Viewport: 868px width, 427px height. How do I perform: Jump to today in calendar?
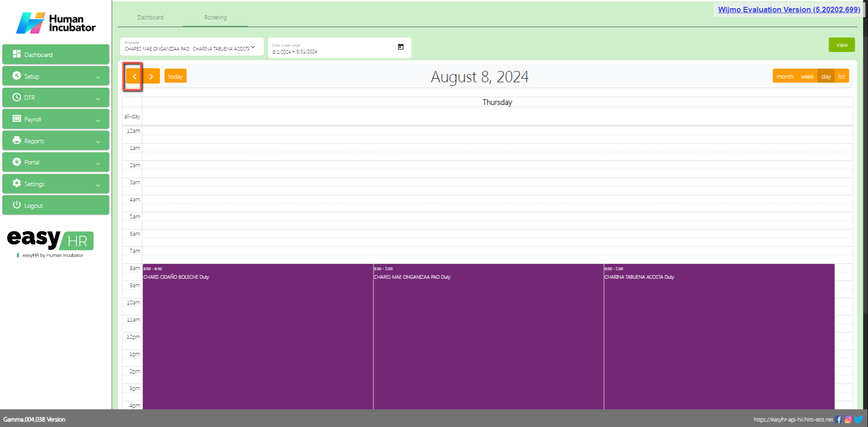(x=175, y=76)
